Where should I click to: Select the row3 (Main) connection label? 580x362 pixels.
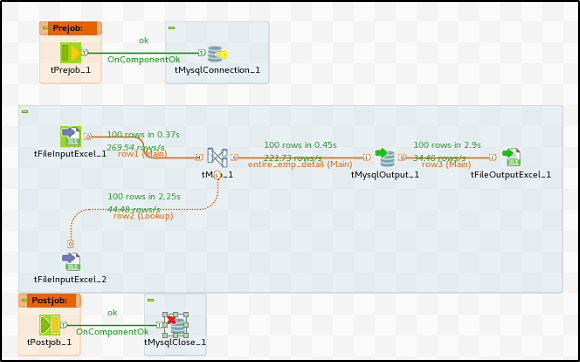pos(446,164)
